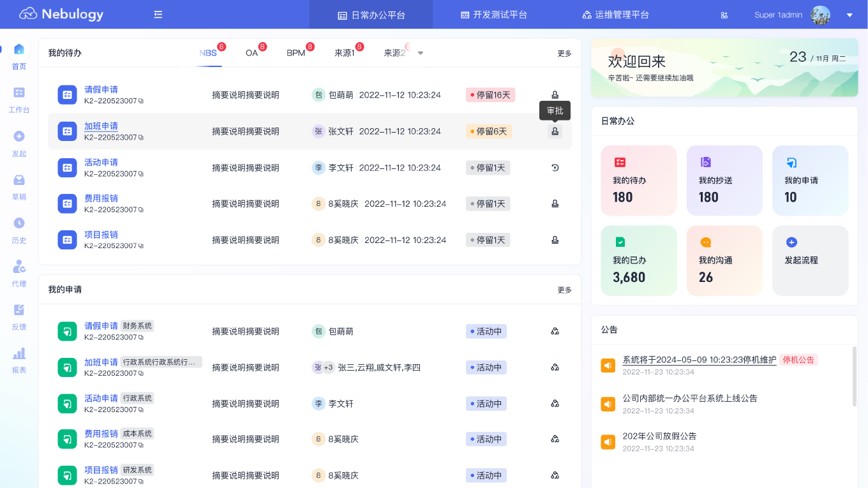The image size is (868, 488).
Task: Switch to 开发测试平台 top tab
Action: tap(494, 15)
